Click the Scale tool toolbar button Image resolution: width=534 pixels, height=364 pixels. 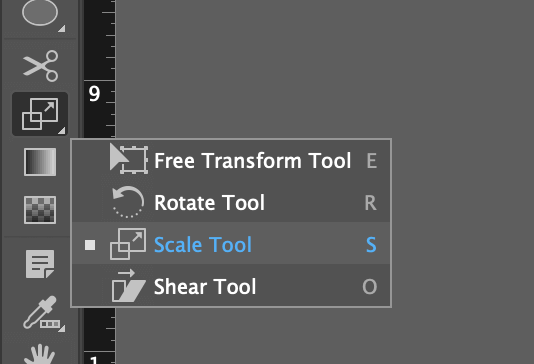pyautogui.click(x=40, y=114)
